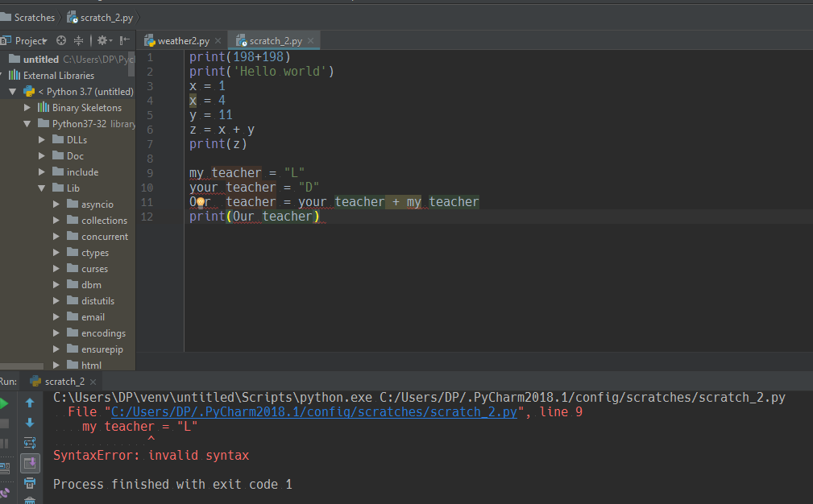This screenshot has width=813, height=504.
Task: Click the Print icon in Run panel
Action: tap(30, 483)
